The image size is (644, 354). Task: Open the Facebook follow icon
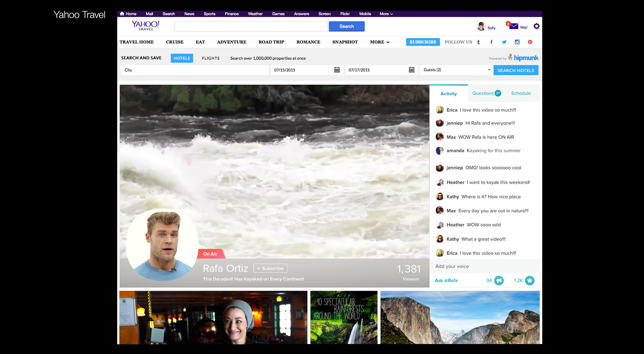(491, 42)
